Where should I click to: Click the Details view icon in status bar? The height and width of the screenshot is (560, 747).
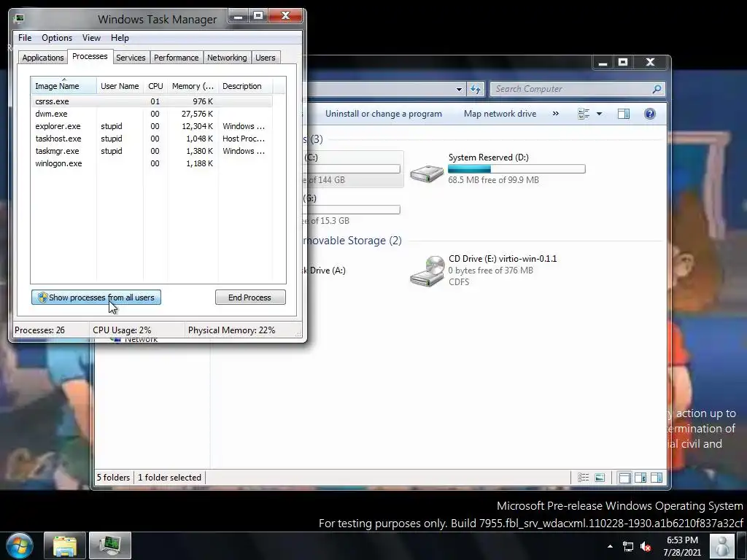click(x=583, y=478)
